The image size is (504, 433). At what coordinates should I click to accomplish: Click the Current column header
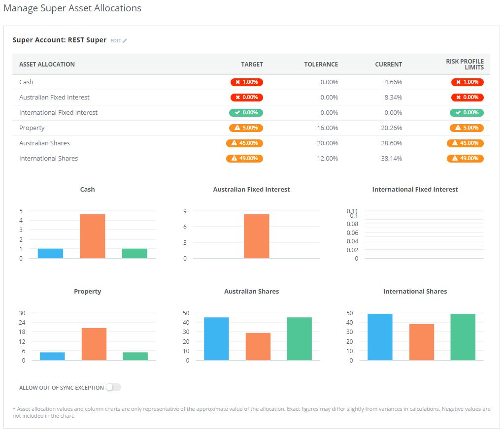tap(389, 65)
